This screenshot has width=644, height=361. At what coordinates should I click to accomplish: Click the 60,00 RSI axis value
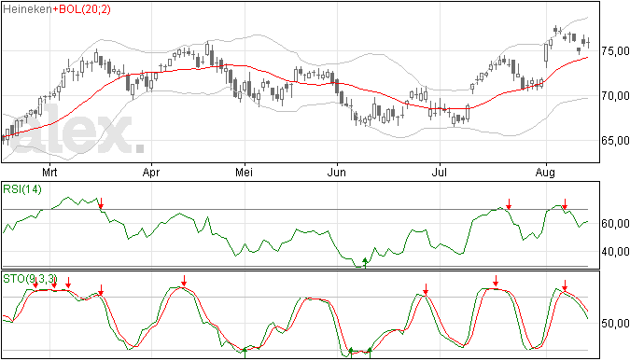[616, 224]
